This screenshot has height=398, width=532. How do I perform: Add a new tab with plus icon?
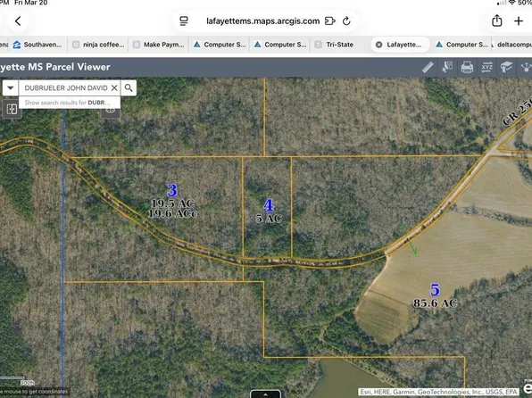point(519,21)
